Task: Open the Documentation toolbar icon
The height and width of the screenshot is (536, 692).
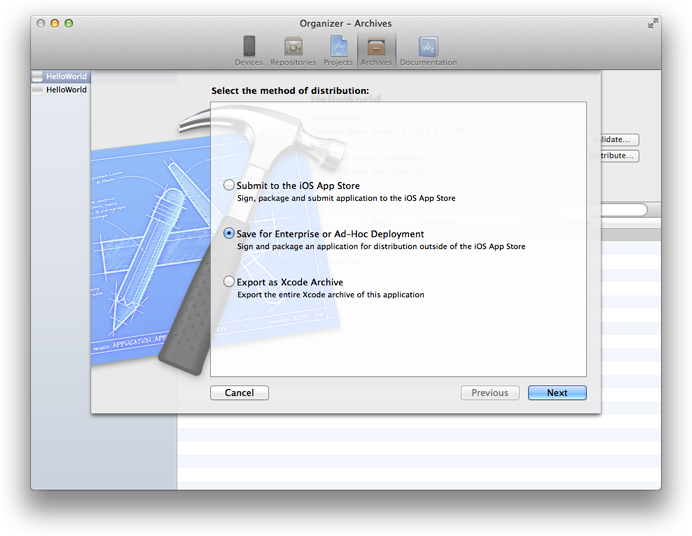Action: click(428, 51)
